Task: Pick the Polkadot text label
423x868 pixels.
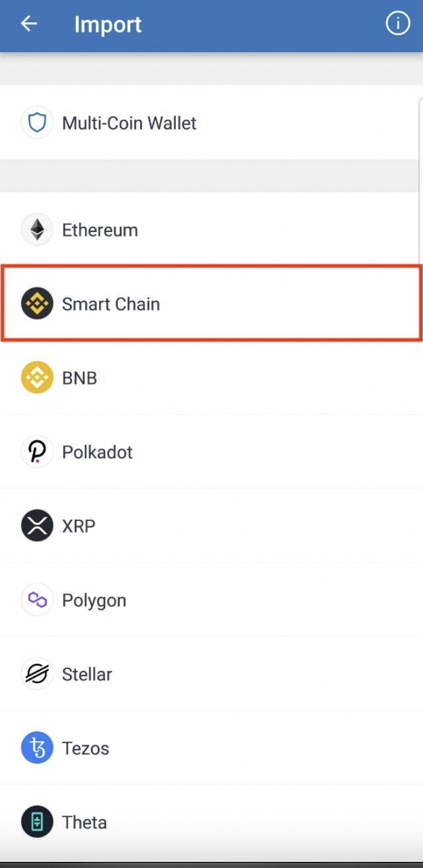Action: pos(97,452)
